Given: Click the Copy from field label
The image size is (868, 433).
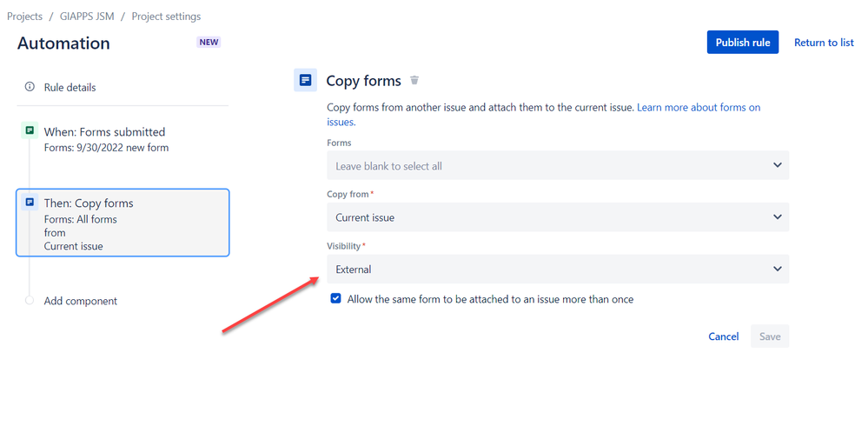Looking at the screenshot, I should (348, 194).
